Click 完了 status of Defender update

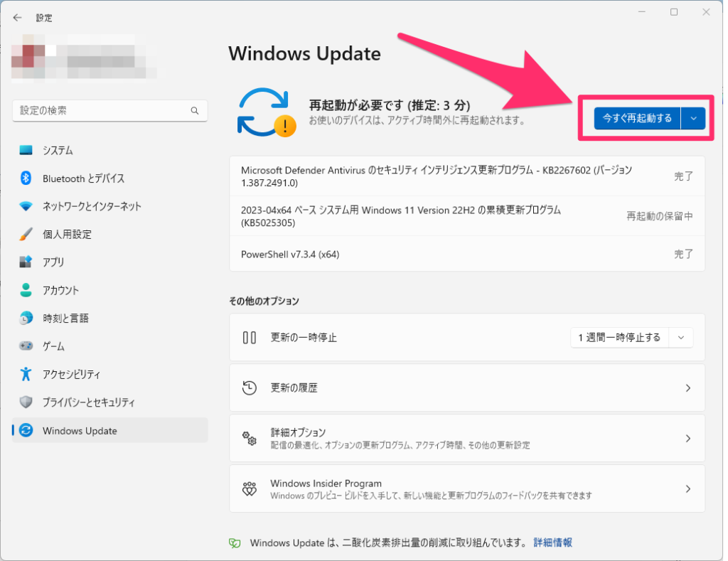683,176
